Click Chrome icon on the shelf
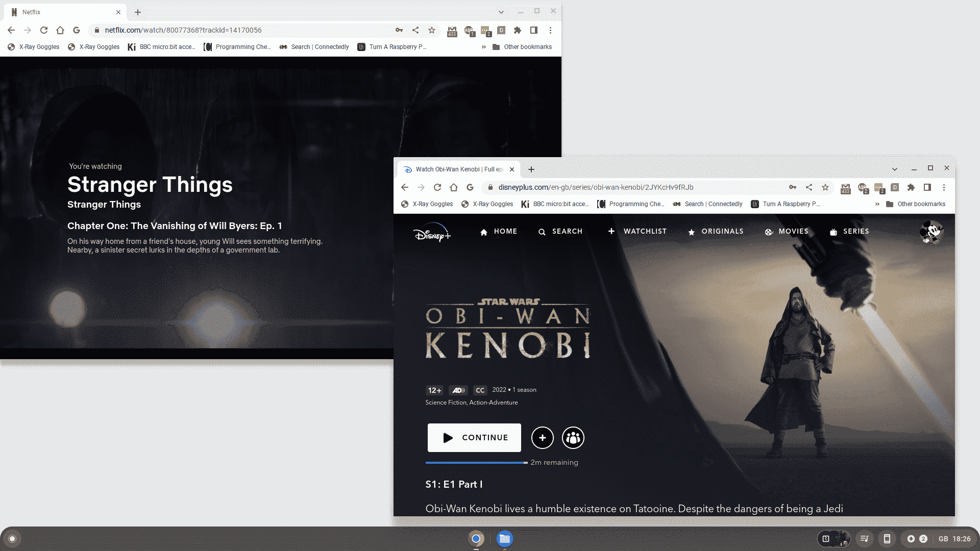The height and width of the screenshot is (551, 980). (x=476, y=539)
